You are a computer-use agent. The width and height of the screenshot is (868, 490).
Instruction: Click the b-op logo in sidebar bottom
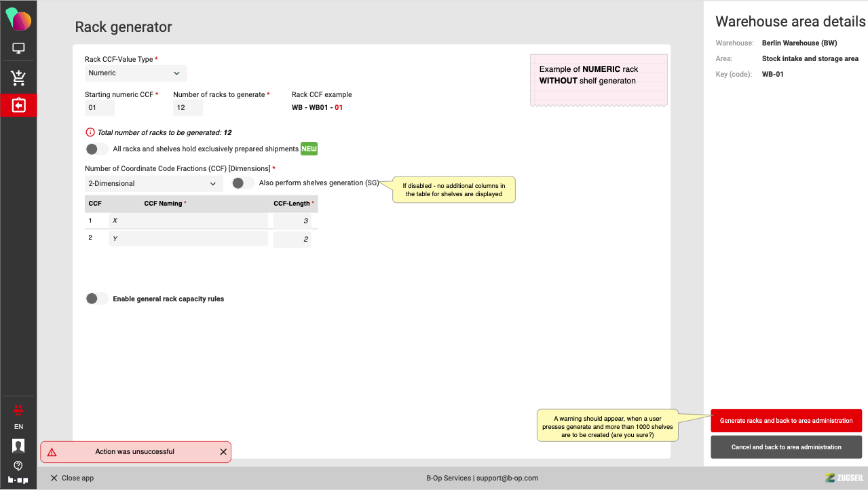coord(18,480)
